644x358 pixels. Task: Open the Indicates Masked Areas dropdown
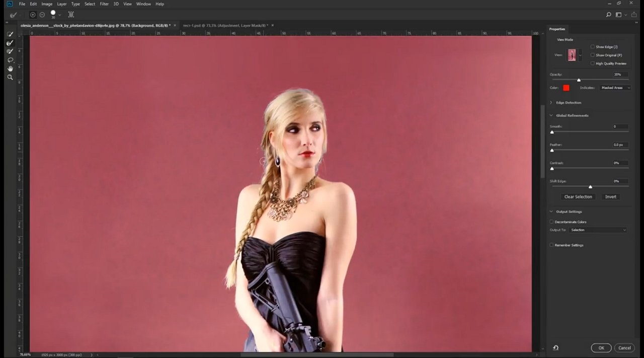[615, 88]
